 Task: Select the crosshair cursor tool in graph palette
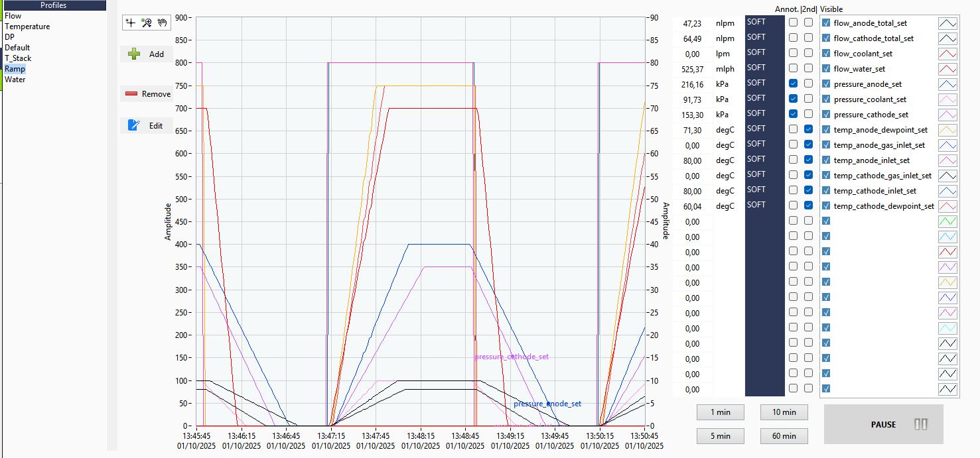tap(131, 23)
